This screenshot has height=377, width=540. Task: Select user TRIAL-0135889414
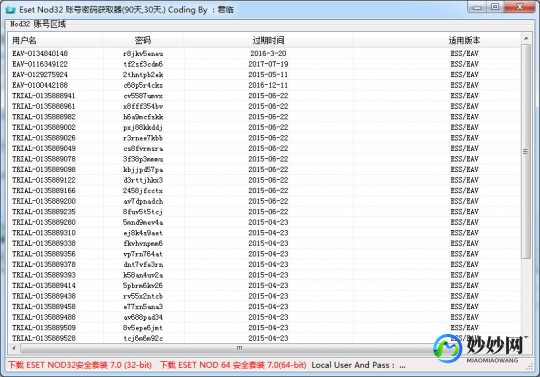tap(44, 285)
